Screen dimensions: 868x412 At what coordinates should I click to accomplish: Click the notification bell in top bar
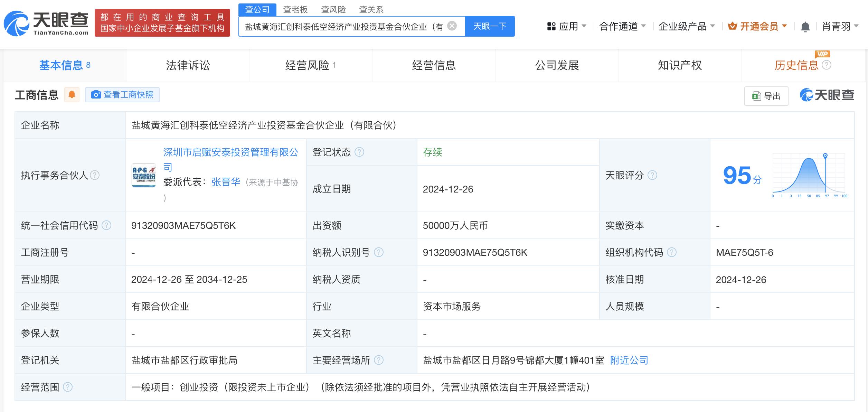pyautogui.click(x=805, y=26)
